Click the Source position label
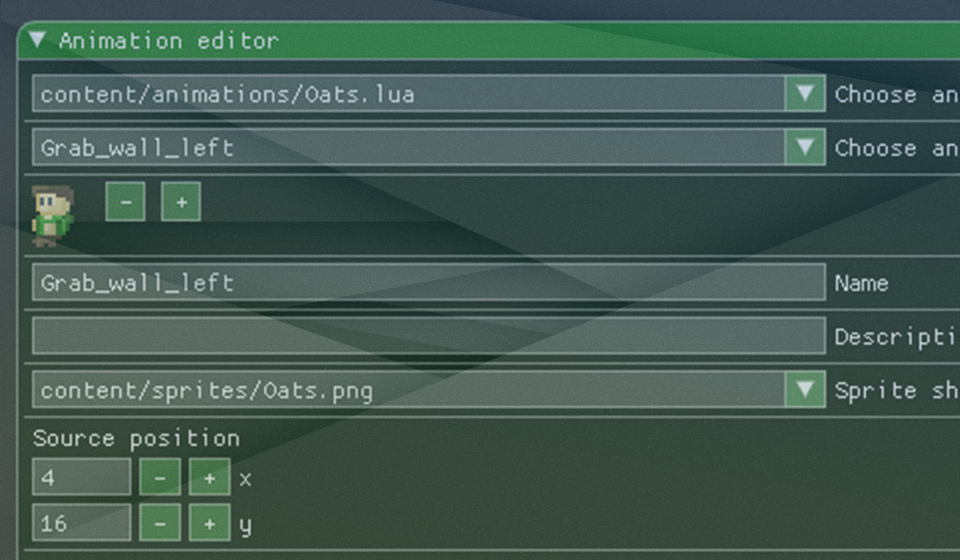Viewport: 960px width, 560px height. click(136, 438)
